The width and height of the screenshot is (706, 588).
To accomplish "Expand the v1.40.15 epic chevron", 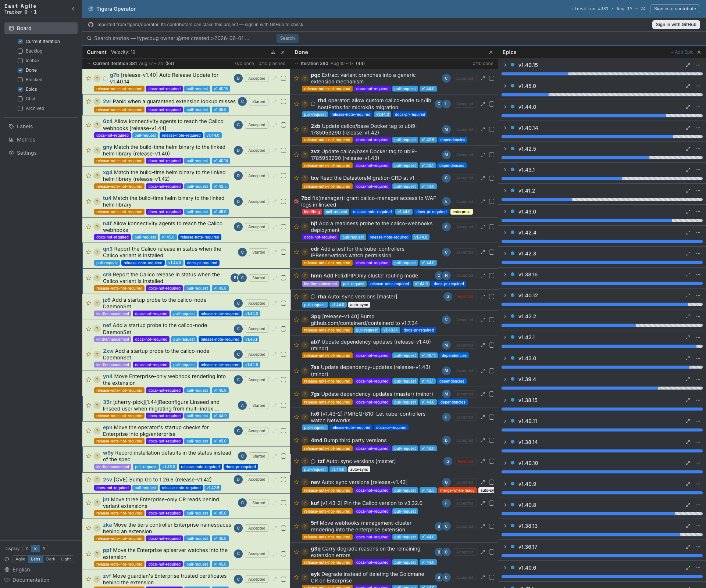I will (x=505, y=65).
